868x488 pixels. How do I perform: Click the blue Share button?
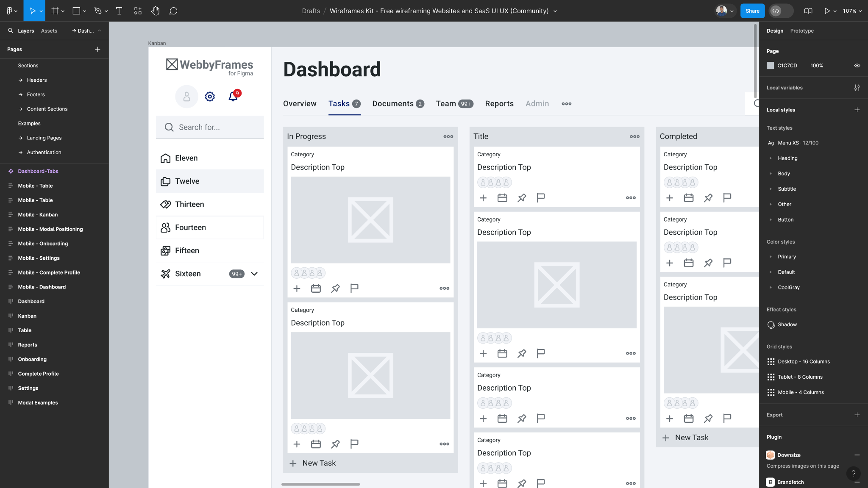coord(752,11)
